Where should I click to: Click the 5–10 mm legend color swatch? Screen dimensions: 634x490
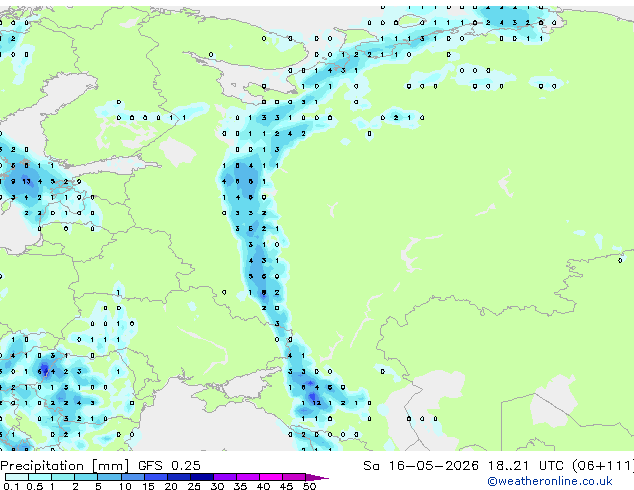(109, 477)
